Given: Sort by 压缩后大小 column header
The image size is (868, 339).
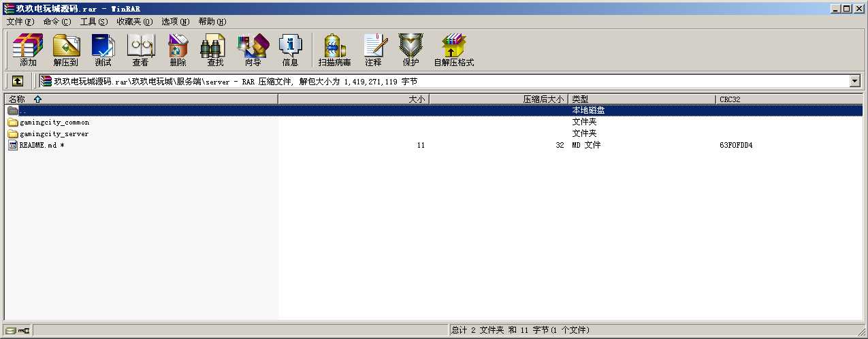Looking at the screenshot, I should click(x=499, y=99).
